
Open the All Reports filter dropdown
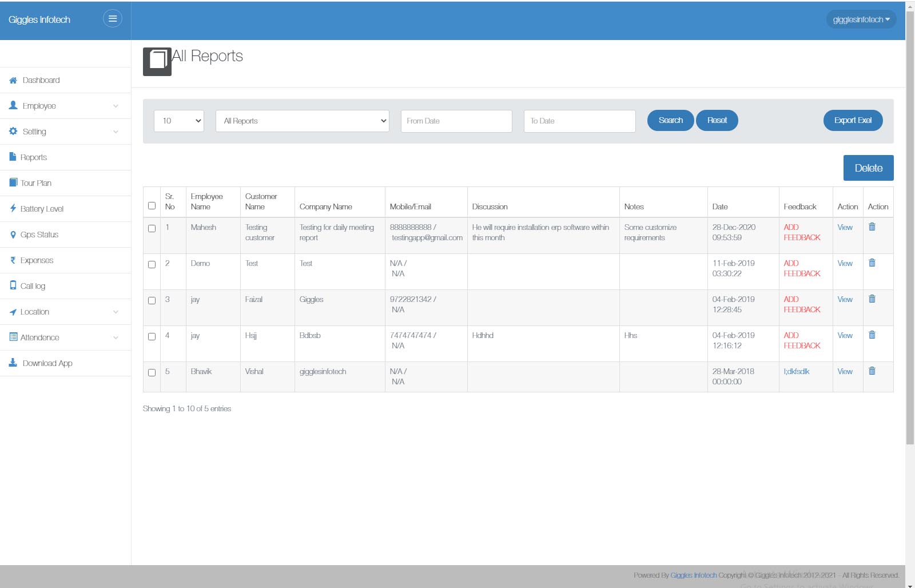(x=303, y=121)
